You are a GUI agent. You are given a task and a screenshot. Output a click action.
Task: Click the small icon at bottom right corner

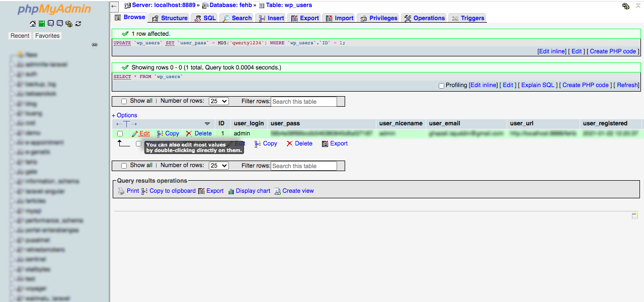(x=635, y=216)
